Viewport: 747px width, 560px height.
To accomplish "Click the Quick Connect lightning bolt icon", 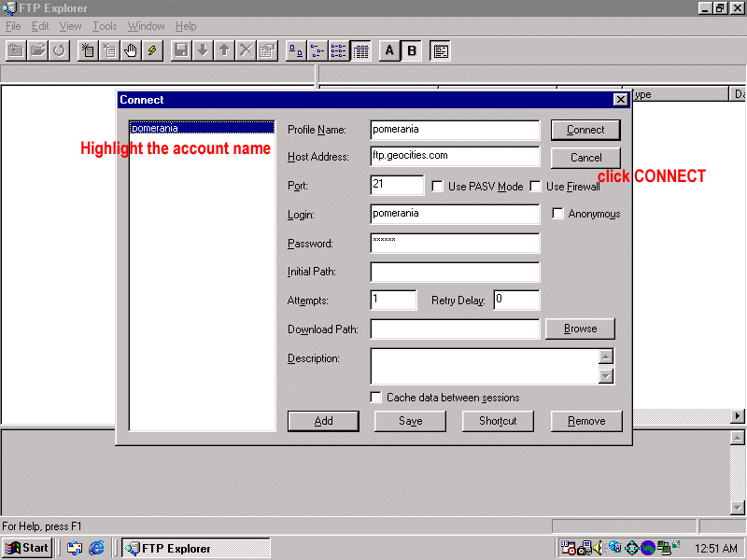I will pos(152,50).
